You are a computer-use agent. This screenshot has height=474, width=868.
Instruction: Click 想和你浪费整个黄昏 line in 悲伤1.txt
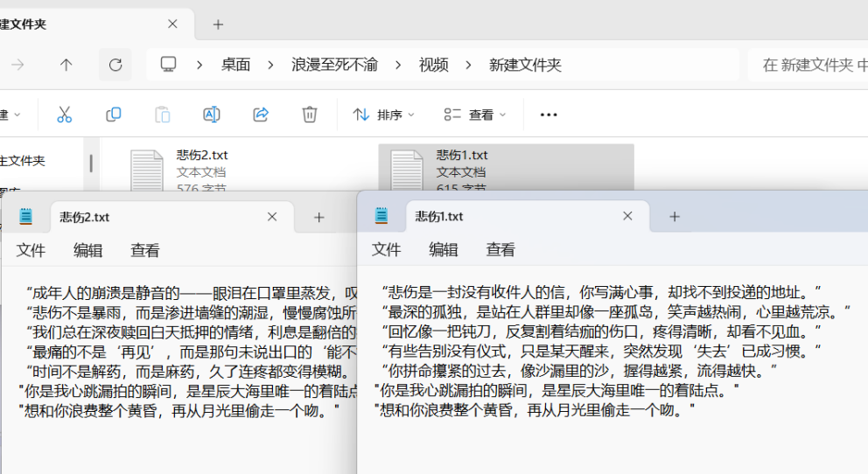pyautogui.click(x=535, y=410)
